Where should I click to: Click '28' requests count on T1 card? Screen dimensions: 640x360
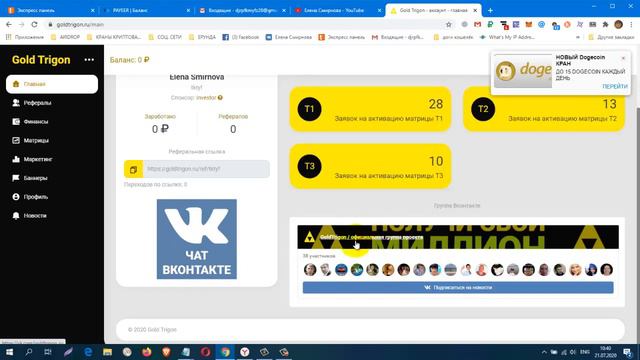tap(436, 104)
